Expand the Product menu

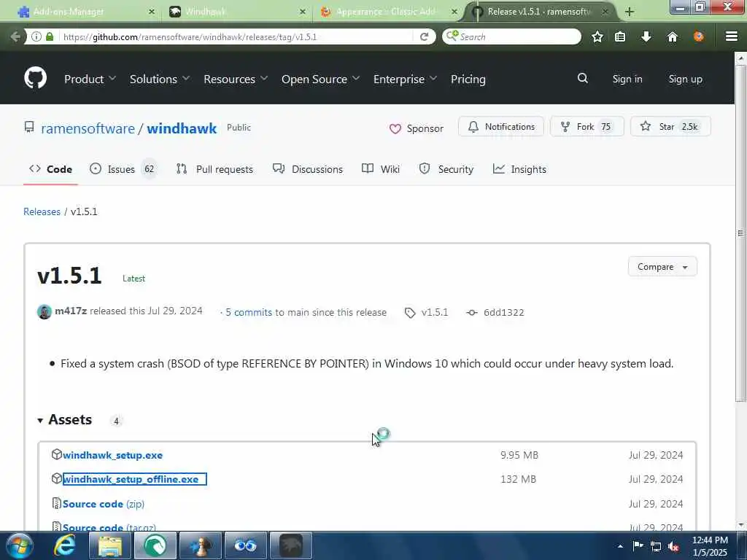pos(90,79)
